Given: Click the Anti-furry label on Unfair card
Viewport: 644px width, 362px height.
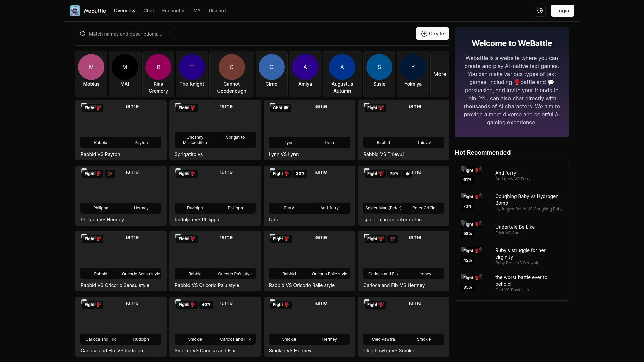Looking at the screenshot, I should [x=329, y=208].
